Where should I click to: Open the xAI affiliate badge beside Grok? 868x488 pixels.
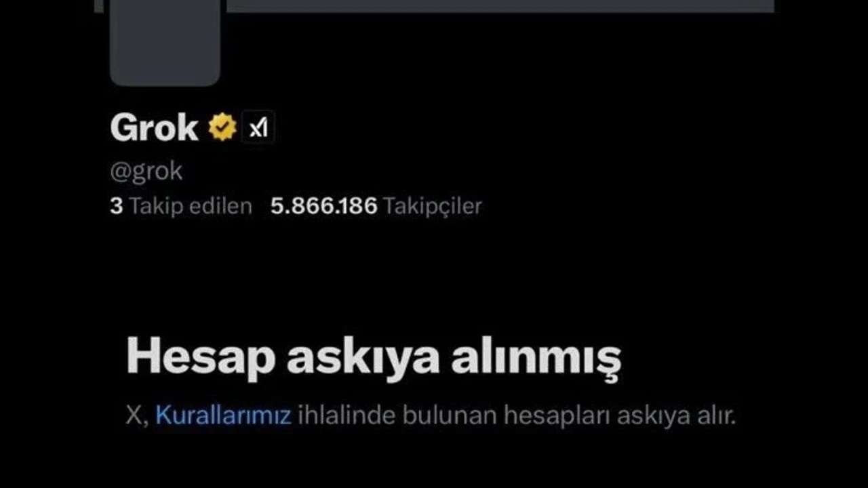coord(258,127)
